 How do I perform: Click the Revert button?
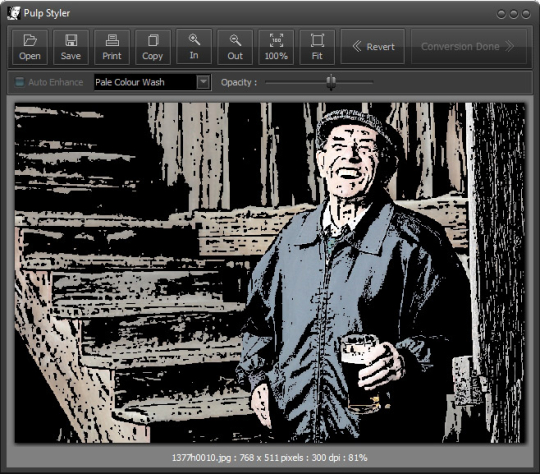[373, 47]
